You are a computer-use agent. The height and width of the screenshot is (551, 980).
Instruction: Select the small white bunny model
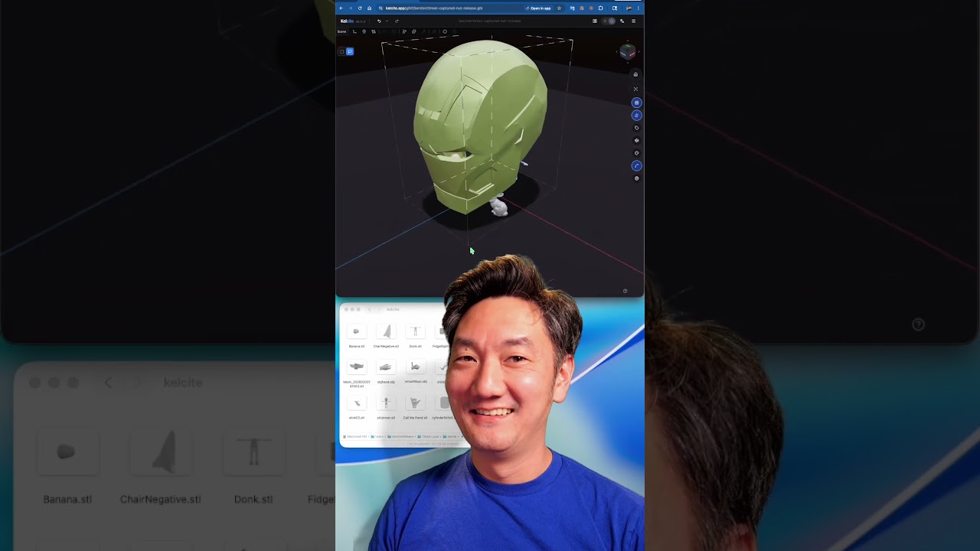(x=499, y=207)
